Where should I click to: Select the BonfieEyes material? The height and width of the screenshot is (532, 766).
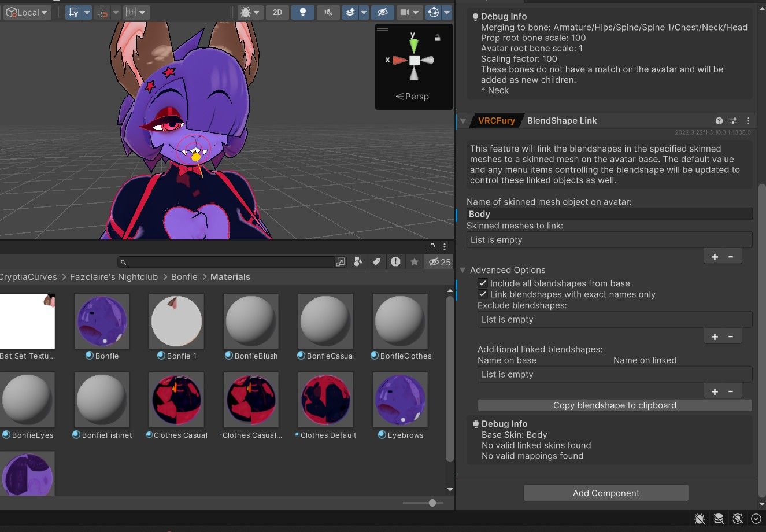tap(27, 400)
